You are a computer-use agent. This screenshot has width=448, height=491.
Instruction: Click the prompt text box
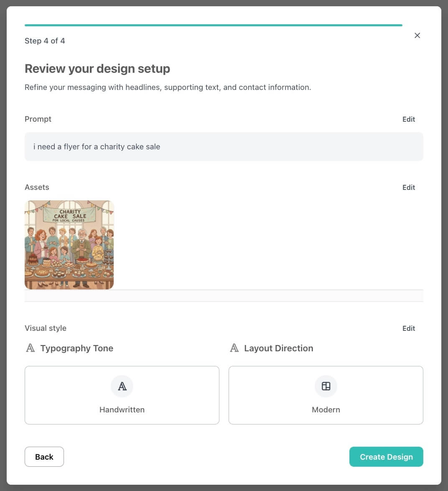point(224,146)
